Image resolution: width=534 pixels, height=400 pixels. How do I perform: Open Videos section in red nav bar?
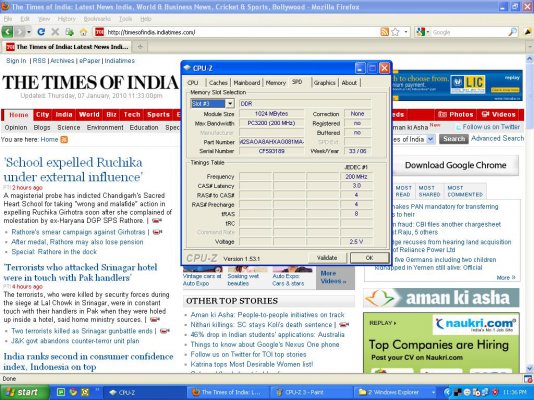tap(499, 115)
